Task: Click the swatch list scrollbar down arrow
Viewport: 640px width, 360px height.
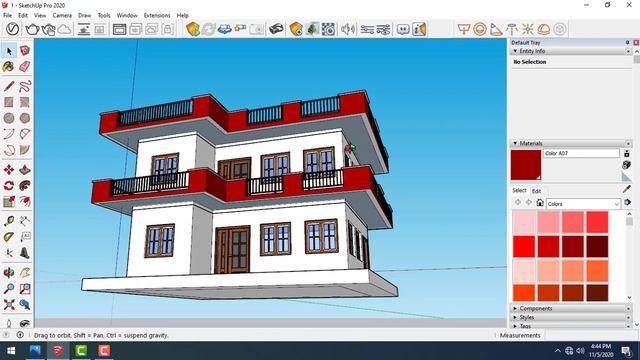Action: point(629,298)
